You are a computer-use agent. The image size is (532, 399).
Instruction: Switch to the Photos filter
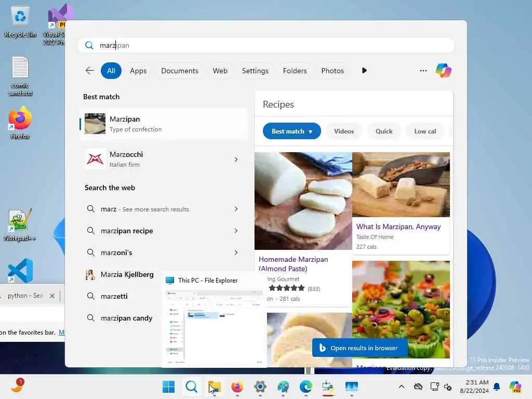point(332,71)
